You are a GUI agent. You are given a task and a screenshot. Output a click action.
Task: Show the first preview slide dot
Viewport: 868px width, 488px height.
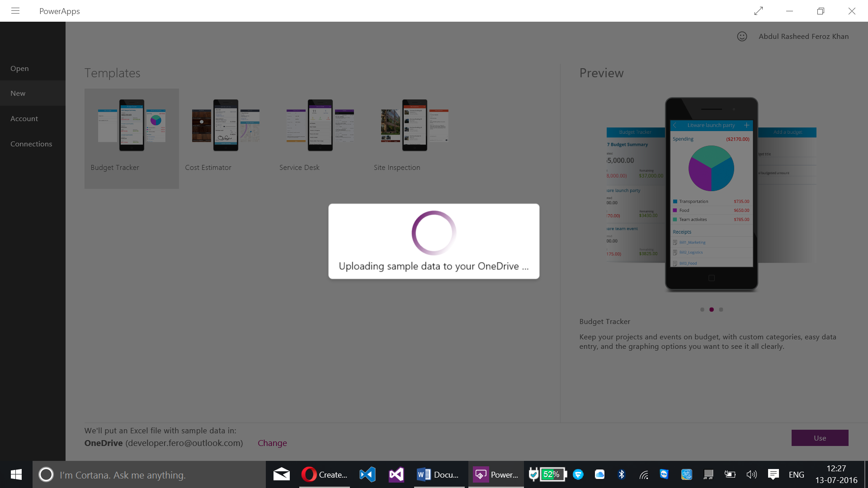702,310
